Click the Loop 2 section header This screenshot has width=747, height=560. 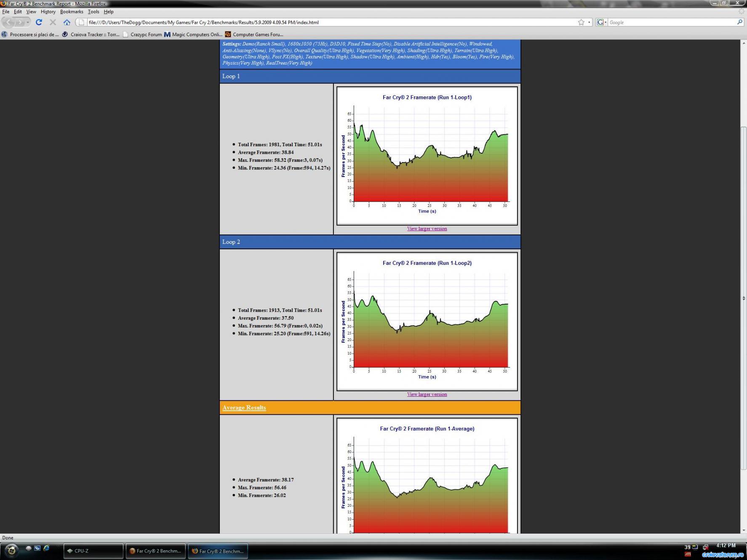click(x=370, y=242)
